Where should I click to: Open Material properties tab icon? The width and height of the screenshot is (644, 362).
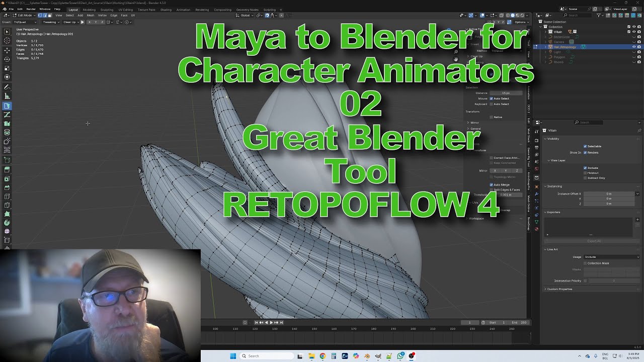[x=537, y=228]
